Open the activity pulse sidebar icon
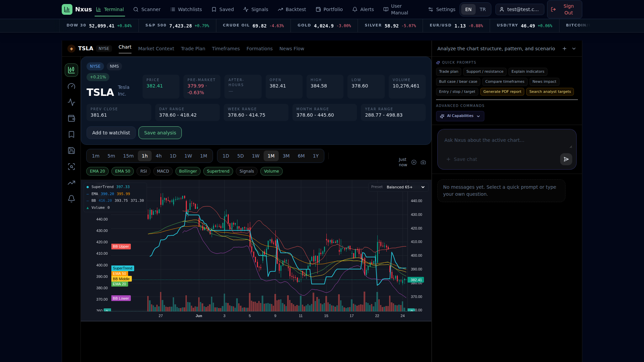The width and height of the screenshot is (644, 362). (x=71, y=102)
